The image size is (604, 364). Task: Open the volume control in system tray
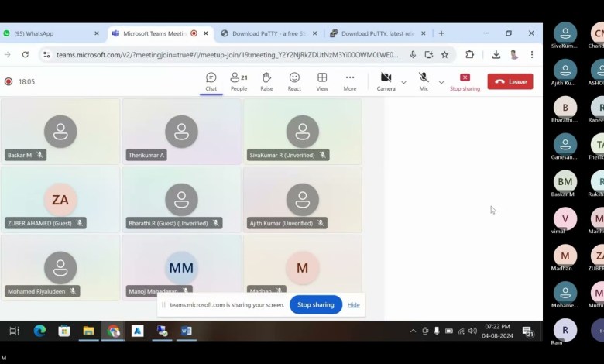[x=472, y=331]
